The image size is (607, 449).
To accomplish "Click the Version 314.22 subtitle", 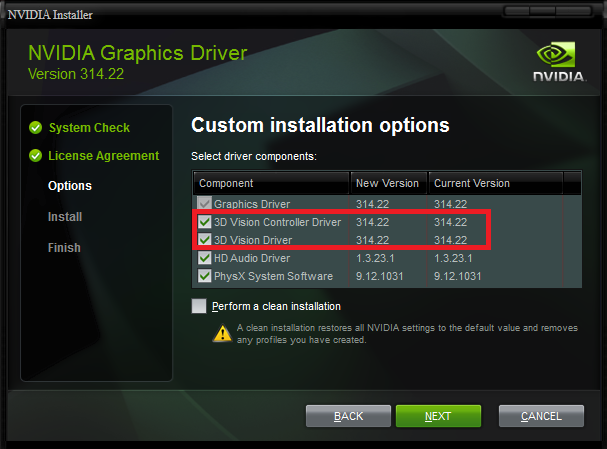I will [x=76, y=74].
